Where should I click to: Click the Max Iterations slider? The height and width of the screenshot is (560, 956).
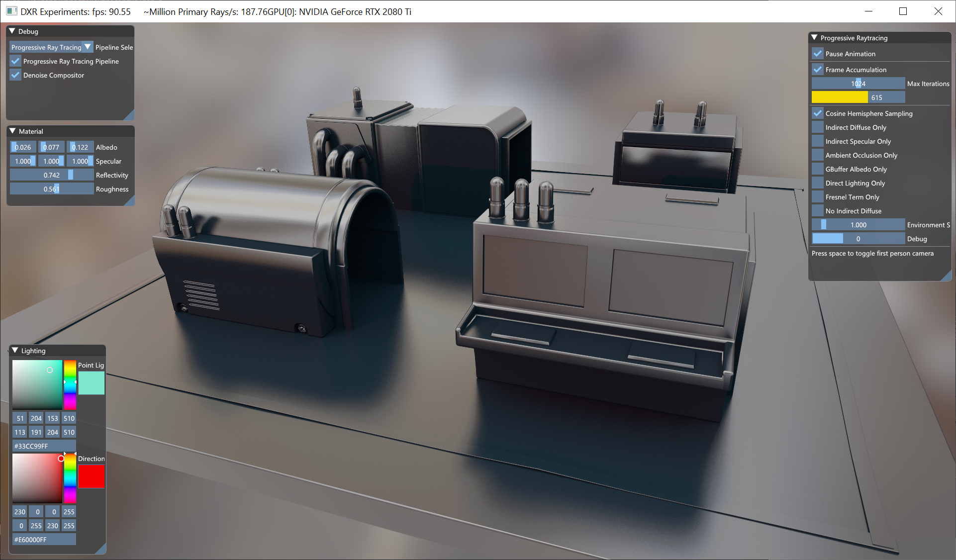(x=858, y=84)
